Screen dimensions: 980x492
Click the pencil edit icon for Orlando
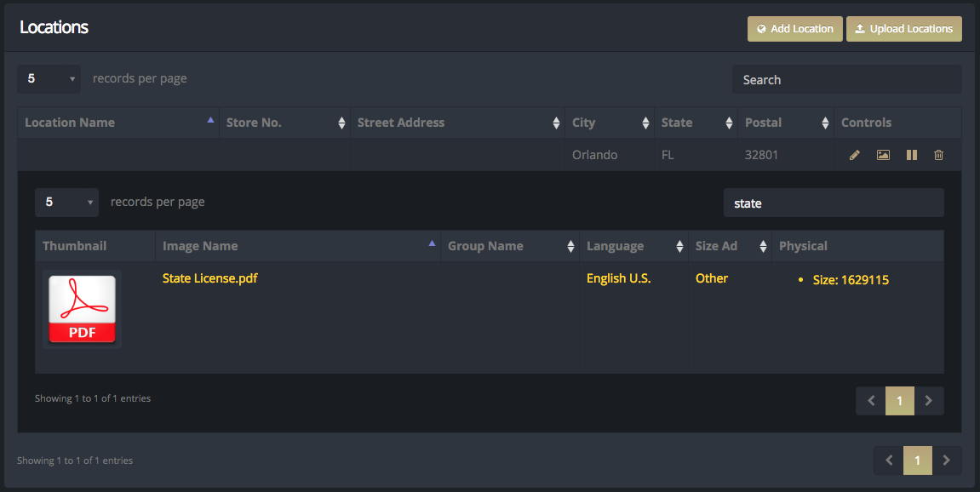854,155
